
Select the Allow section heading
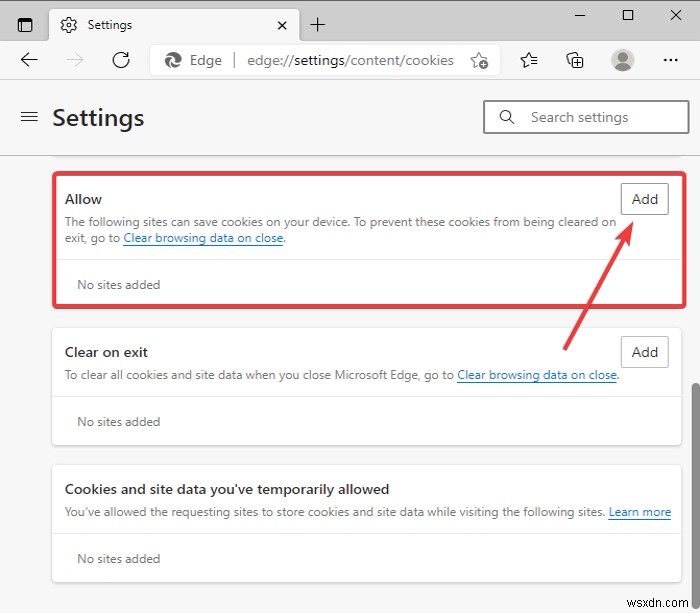click(x=83, y=199)
